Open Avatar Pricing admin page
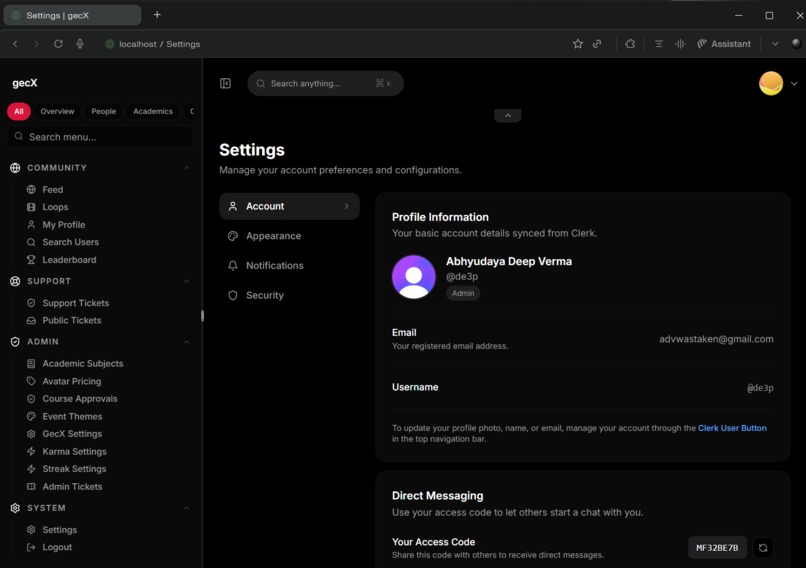806x568 pixels. [71, 381]
